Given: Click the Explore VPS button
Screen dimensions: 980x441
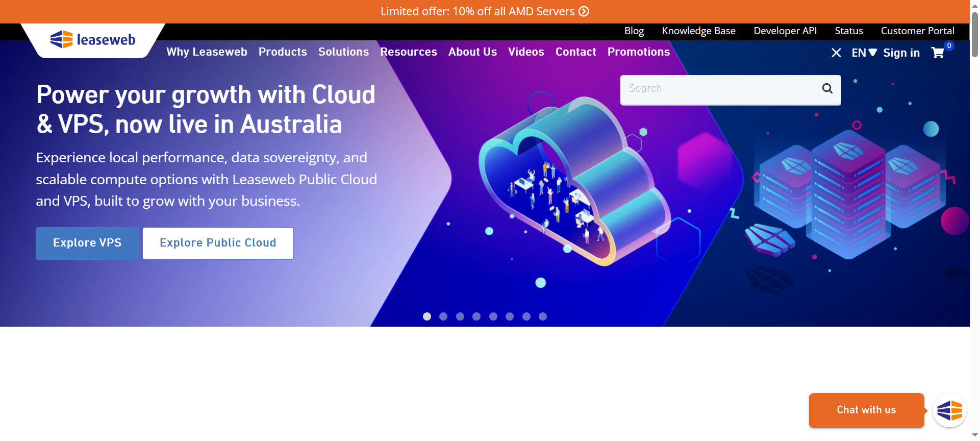Looking at the screenshot, I should tap(87, 243).
